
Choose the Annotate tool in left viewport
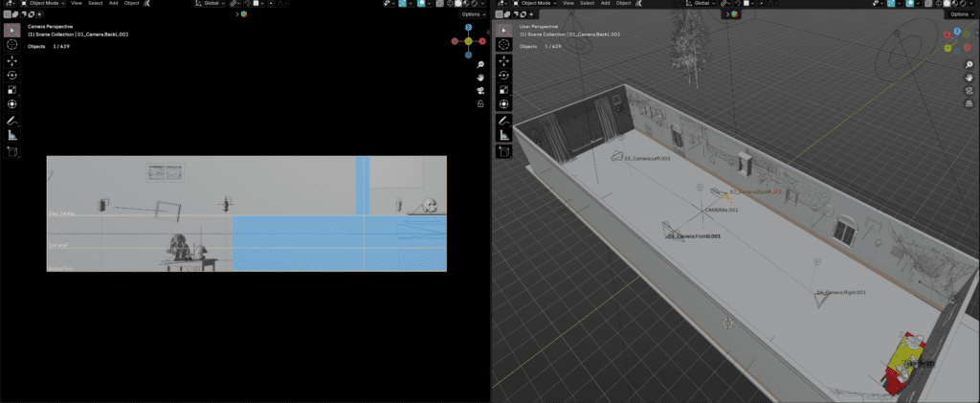coord(12,121)
